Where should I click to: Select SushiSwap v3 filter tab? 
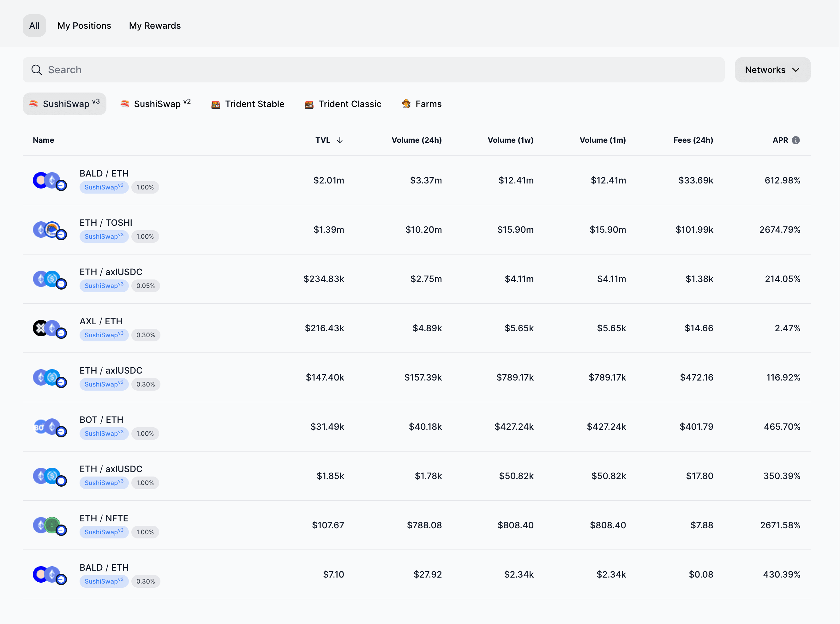[65, 104]
